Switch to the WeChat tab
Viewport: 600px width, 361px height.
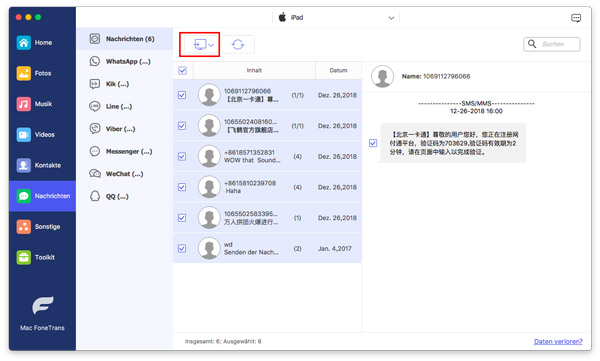125,173
